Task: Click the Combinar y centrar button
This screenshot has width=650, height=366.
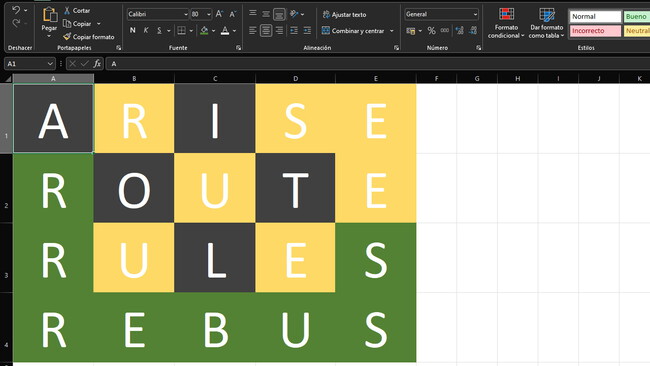Action: click(x=353, y=31)
